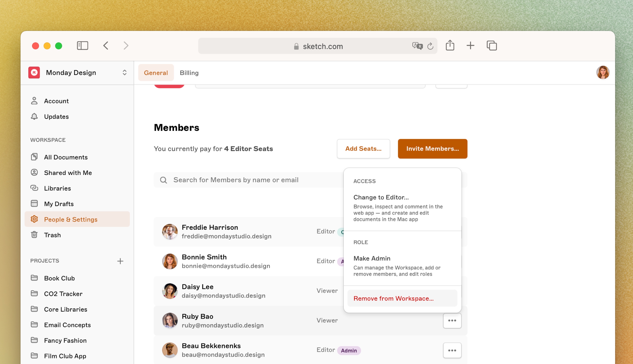The height and width of the screenshot is (364, 633).
Task: Open a new tab with plus icon
Action: pyautogui.click(x=470, y=46)
